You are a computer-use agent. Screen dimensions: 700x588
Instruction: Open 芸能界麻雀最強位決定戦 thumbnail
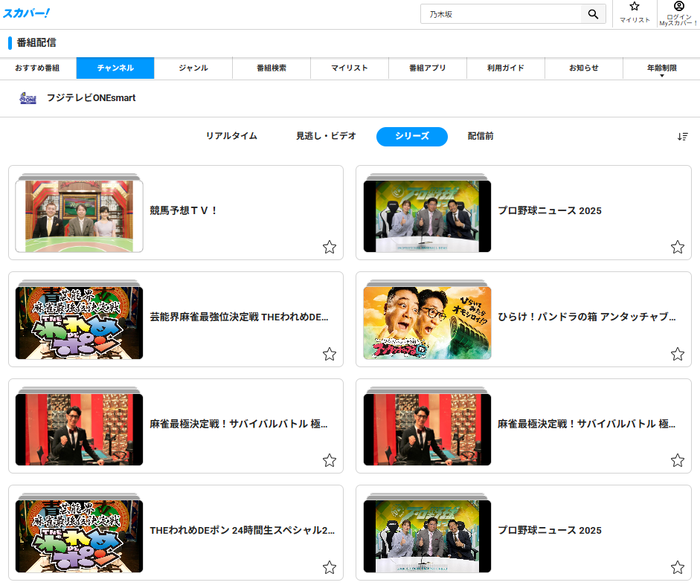(79, 323)
